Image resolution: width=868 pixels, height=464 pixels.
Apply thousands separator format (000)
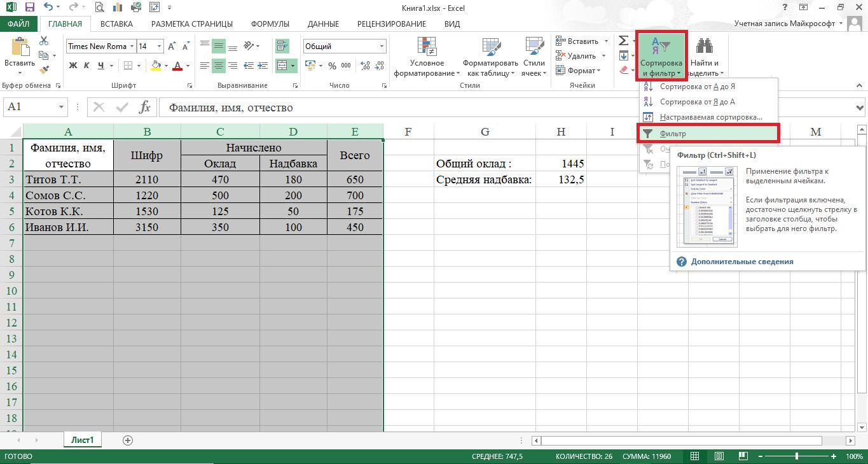(346, 66)
